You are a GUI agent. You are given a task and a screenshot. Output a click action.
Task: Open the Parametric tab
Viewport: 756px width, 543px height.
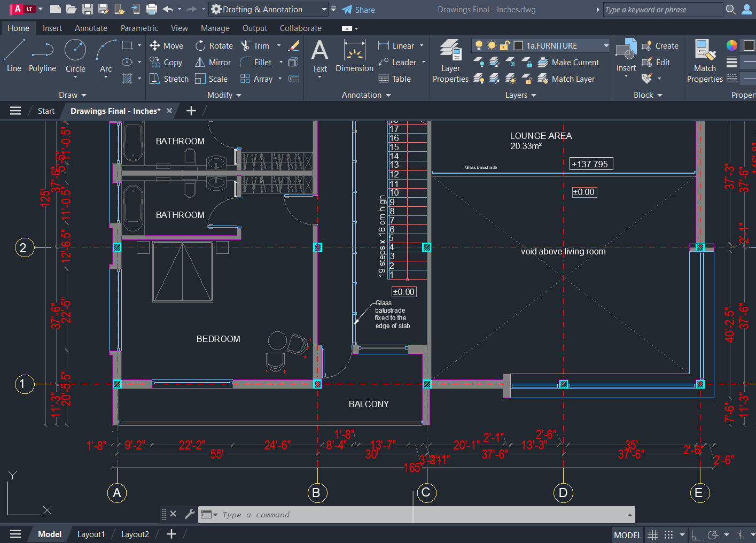point(139,28)
